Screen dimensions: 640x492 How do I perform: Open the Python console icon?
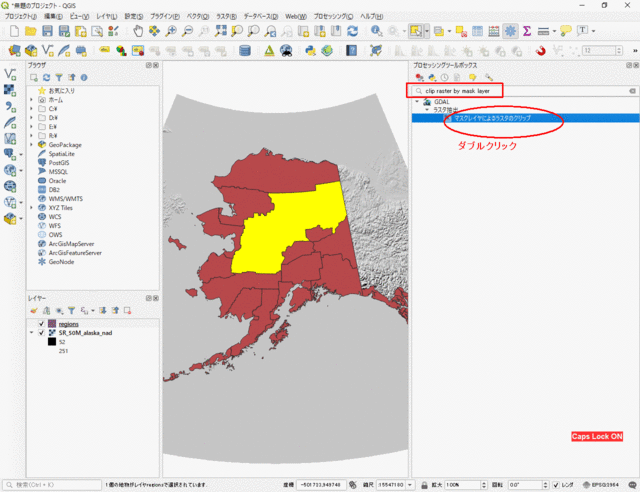309,51
